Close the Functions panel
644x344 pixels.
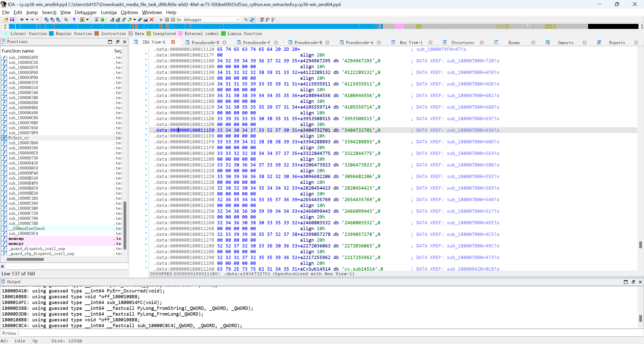point(125,42)
